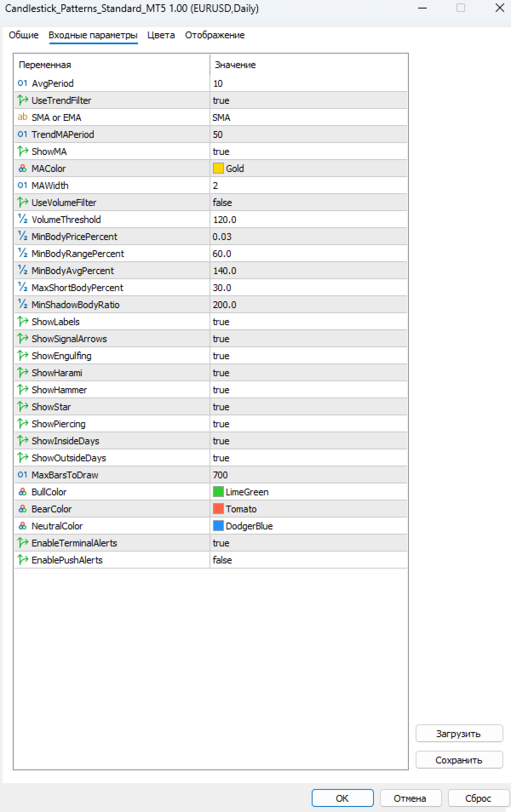This screenshot has width=511, height=812.
Task: Toggle the UseVolumeFilter false value
Action: 308,203
